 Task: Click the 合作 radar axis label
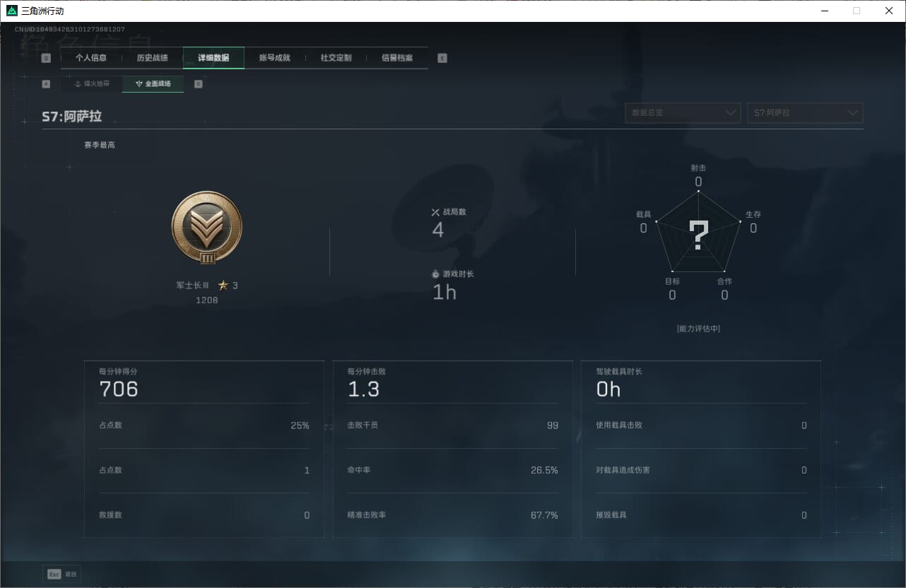(724, 281)
